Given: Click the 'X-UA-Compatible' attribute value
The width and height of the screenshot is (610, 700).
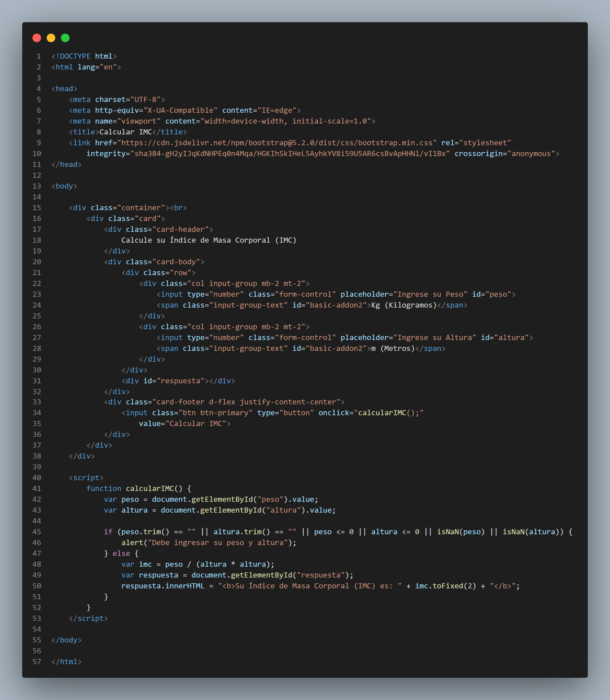Looking at the screenshot, I should 181,110.
